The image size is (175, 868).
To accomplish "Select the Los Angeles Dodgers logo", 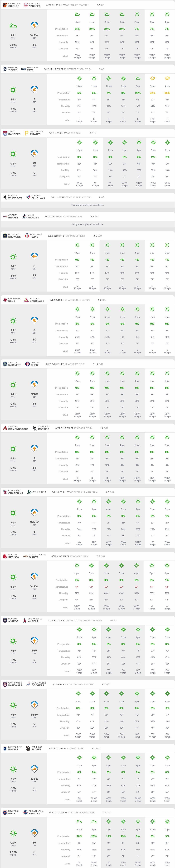I will tap(28, 684).
